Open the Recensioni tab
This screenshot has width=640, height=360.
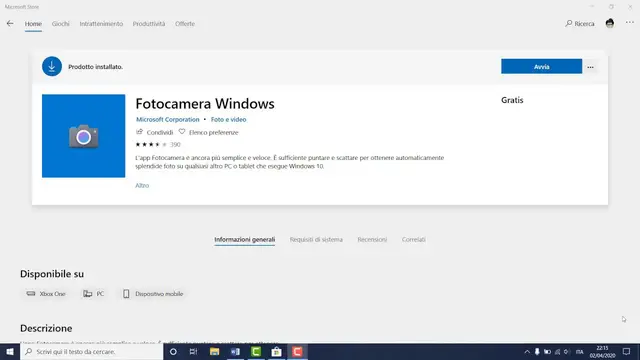tap(372, 240)
